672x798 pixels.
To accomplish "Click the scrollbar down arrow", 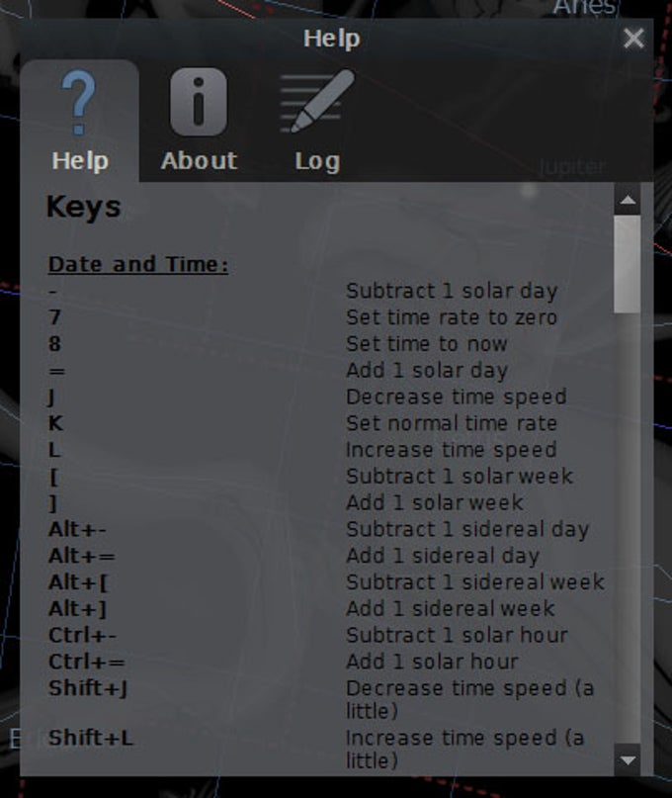I will pyautogui.click(x=628, y=760).
